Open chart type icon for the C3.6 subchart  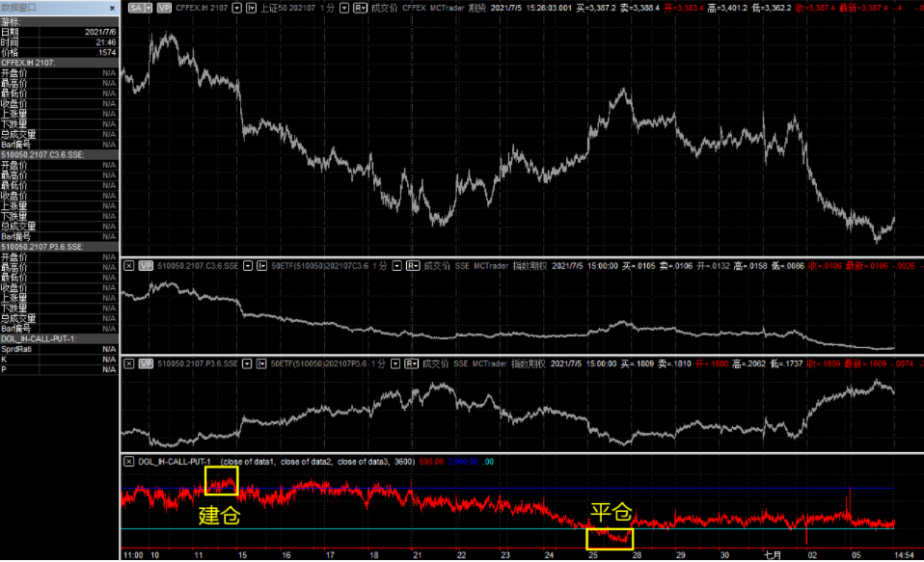pyautogui.click(x=262, y=266)
